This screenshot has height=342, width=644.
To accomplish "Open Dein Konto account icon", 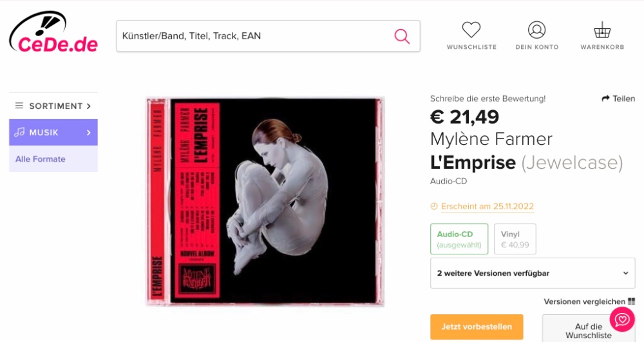I will 536,30.
